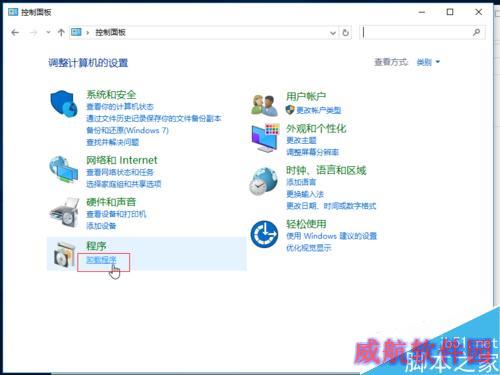
Task: Open 添加设备 link
Action: tap(101, 226)
